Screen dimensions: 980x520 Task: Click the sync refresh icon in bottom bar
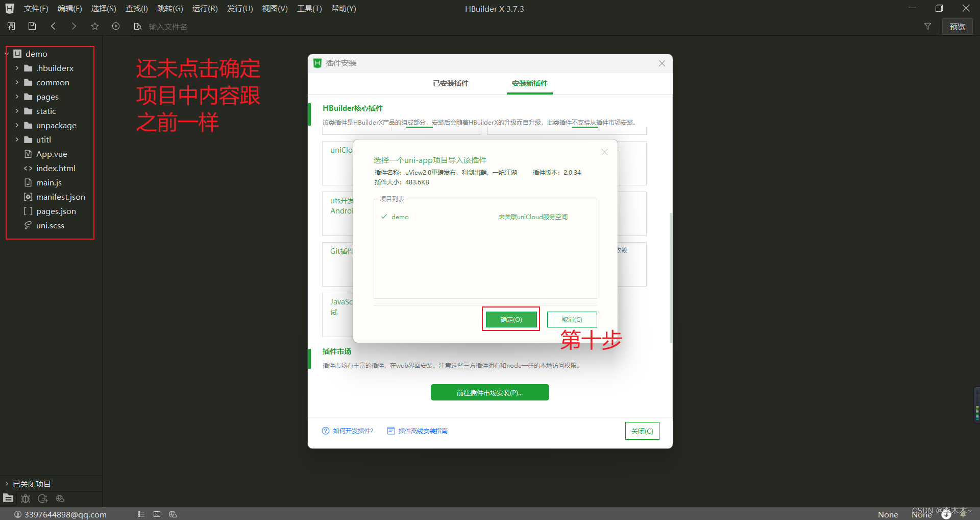43,499
